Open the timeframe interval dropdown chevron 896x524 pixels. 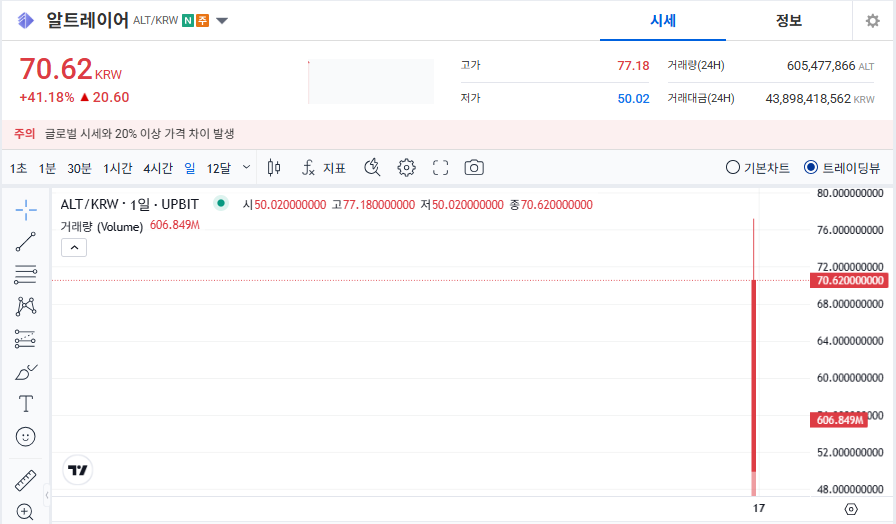[x=246, y=167]
